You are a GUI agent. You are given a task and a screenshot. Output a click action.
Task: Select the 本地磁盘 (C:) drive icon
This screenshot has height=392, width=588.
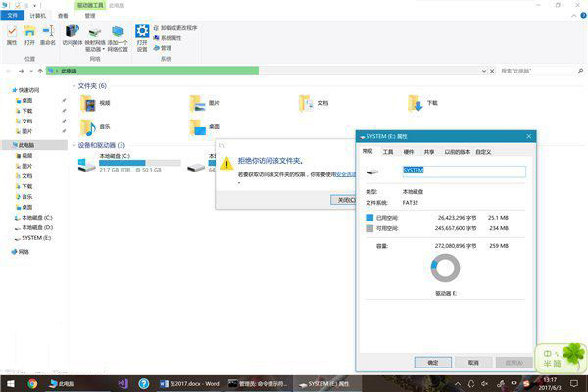tap(86, 168)
